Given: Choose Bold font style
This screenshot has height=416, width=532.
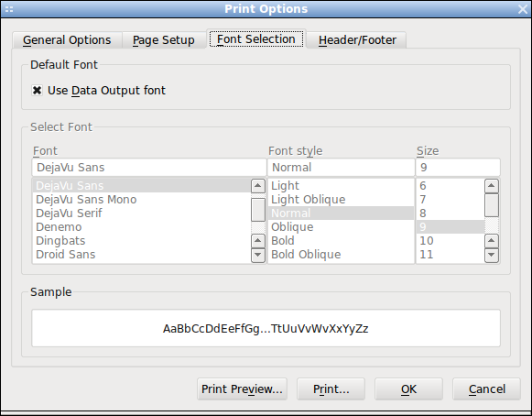Looking at the screenshot, I should (x=341, y=241).
